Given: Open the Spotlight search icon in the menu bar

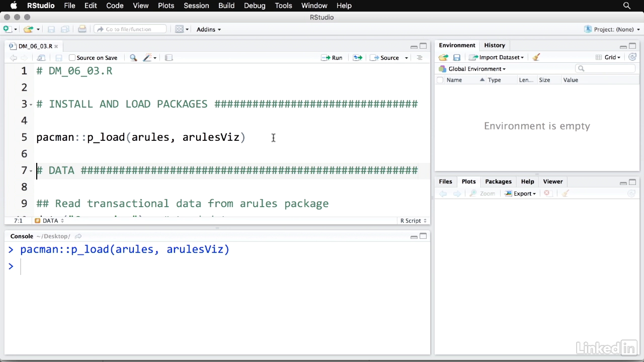Looking at the screenshot, I should click(x=627, y=6).
